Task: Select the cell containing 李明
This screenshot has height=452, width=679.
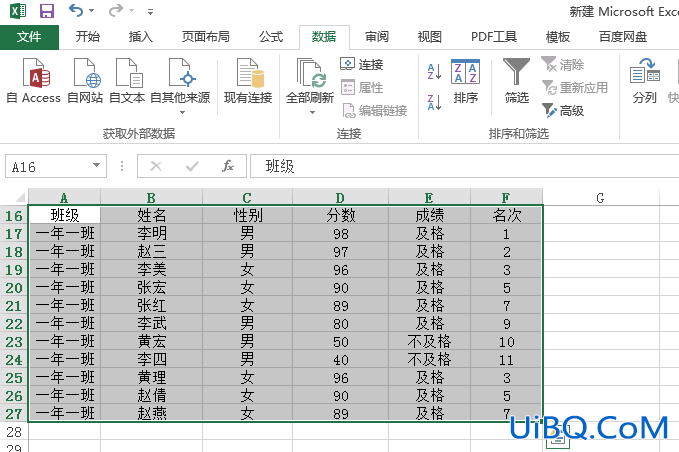Action: tap(152, 233)
